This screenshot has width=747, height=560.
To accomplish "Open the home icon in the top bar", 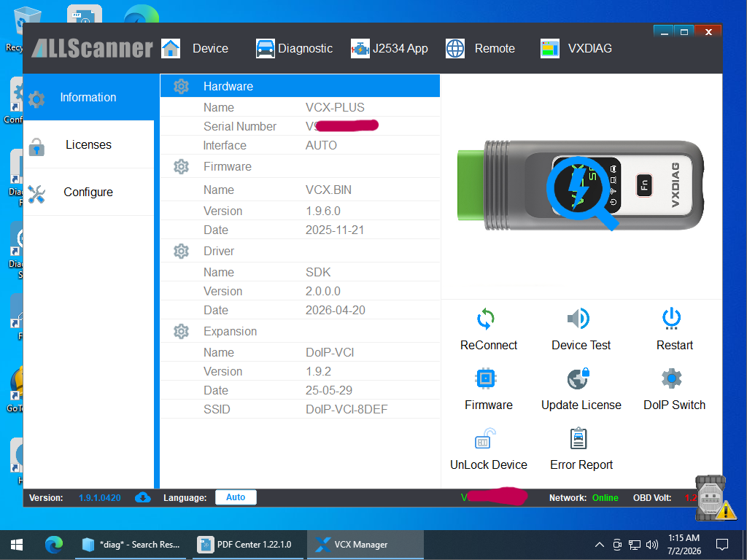I will (171, 49).
